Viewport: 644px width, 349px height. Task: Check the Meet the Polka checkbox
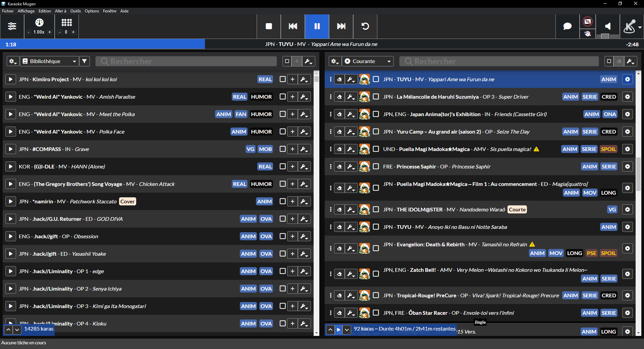[283, 114]
